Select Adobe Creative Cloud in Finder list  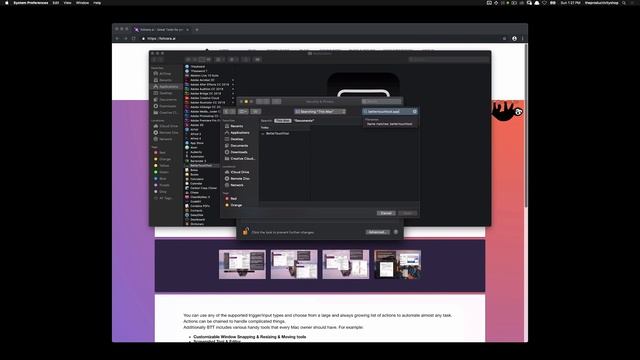(204, 98)
